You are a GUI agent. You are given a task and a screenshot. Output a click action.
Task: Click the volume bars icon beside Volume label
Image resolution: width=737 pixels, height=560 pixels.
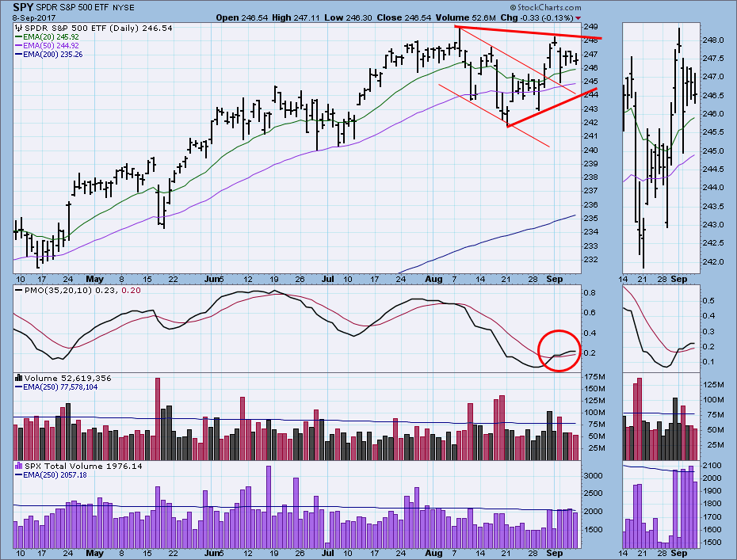[x=19, y=378]
